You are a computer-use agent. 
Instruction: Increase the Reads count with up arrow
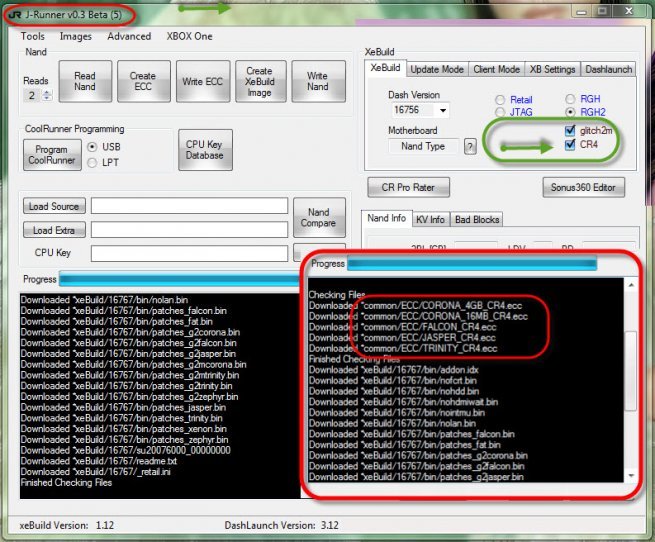click(x=47, y=92)
